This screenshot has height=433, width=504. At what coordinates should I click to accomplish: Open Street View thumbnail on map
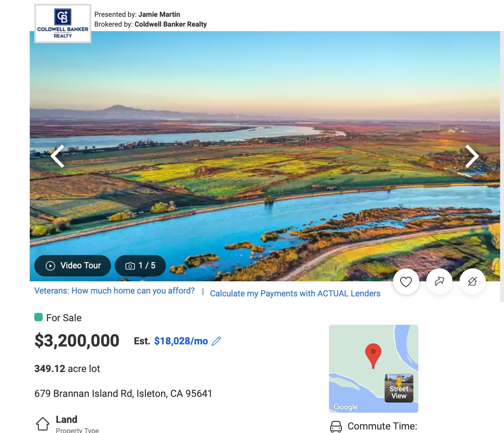(x=399, y=388)
